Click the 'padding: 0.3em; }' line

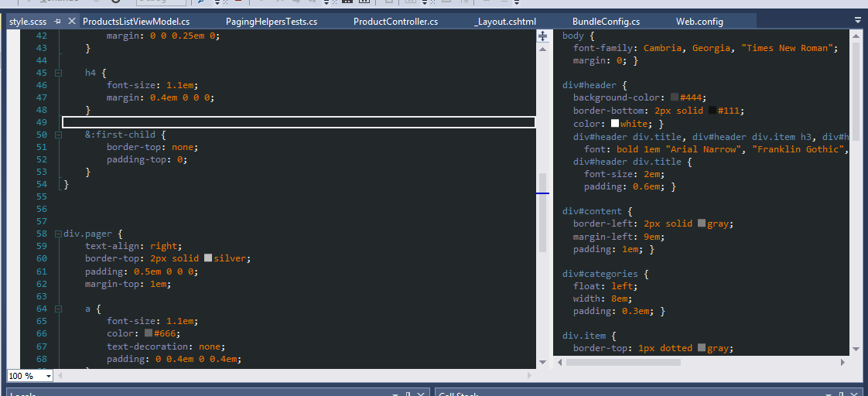[x=619, y=312]
